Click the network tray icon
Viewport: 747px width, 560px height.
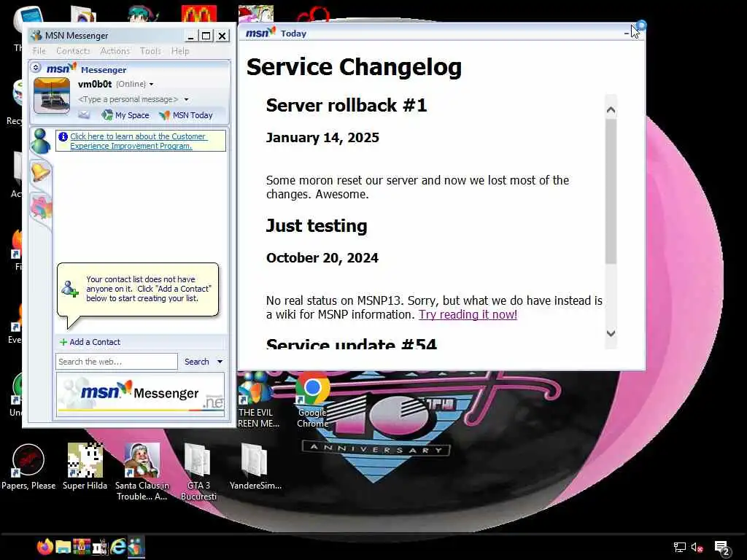[679, 548]
